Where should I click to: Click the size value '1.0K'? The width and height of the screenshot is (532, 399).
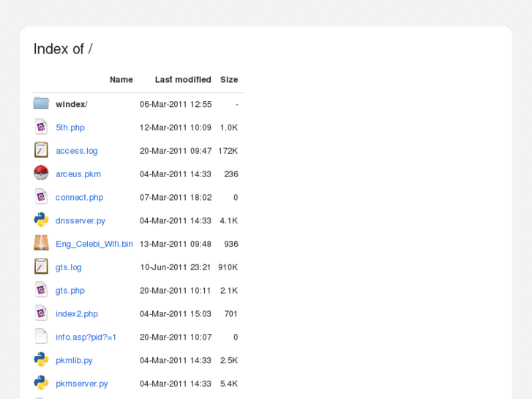coord(229,127)
